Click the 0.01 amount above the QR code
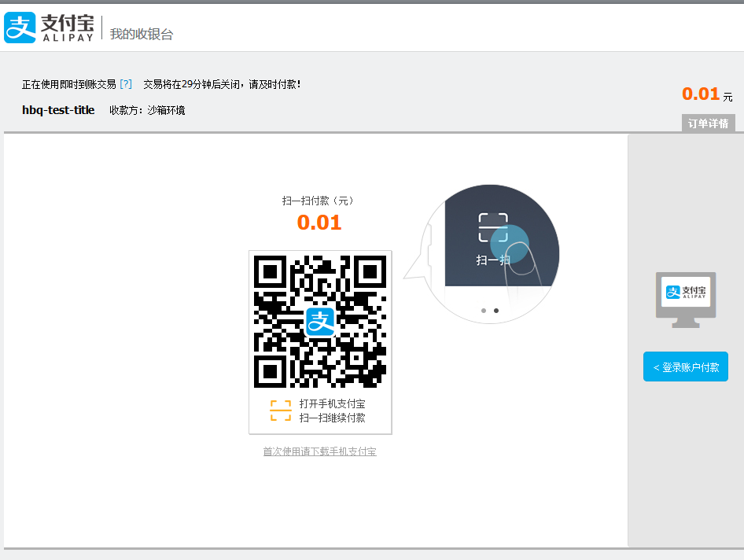744x560 pixels. tap(319, 223)
